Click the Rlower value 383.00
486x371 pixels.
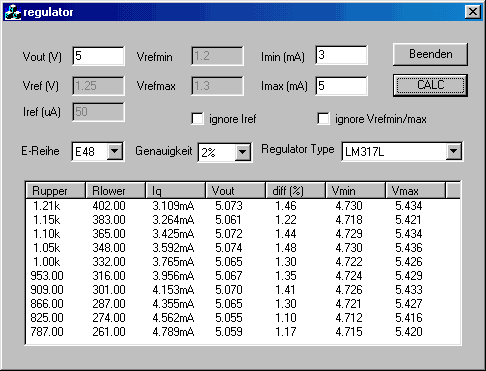[109, 220]
